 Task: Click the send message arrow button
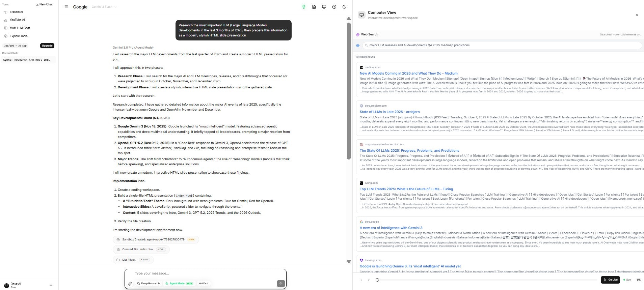pyautogui.click(x=281, y=284)
